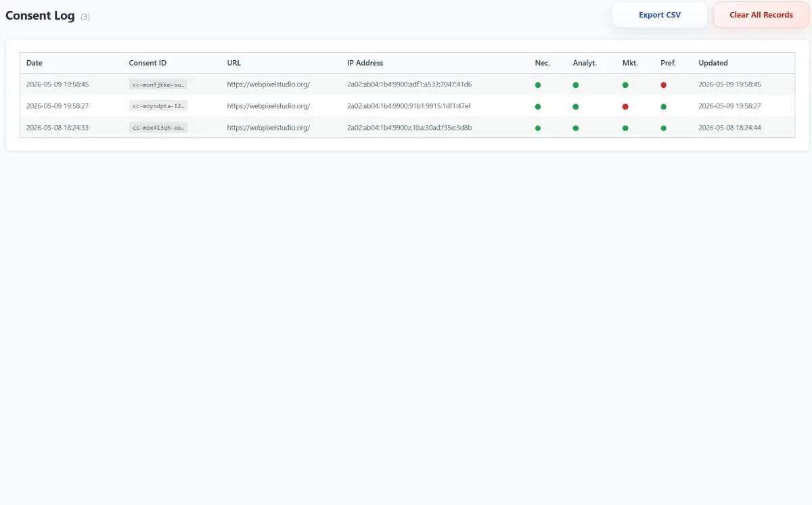
Task: Click the green Nec. dot in third row
Action: [538, 128]
